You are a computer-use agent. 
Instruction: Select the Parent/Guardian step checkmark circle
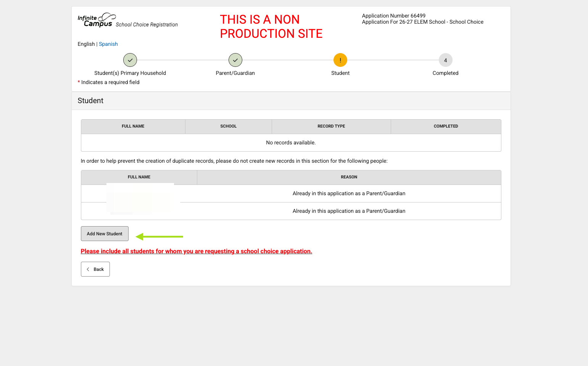tap(235, 60)
